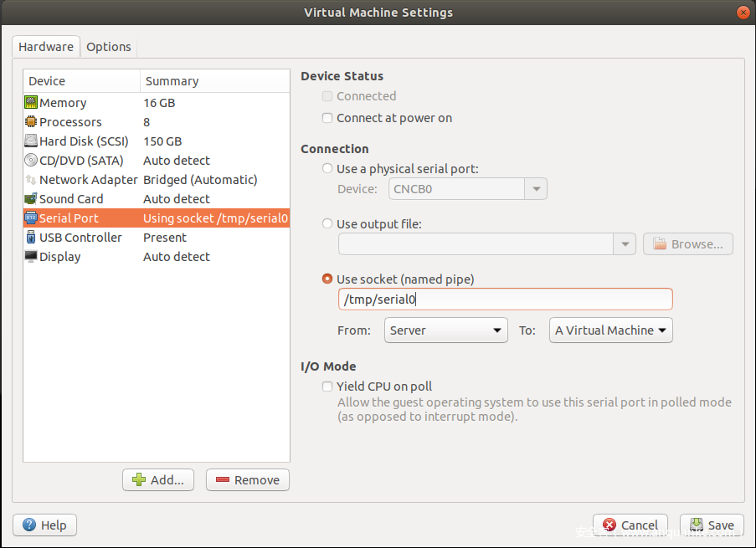Select the Hard Disk (SCSI) icon
The width and height of the screenshot is (756, 548).
pos(31,141)
